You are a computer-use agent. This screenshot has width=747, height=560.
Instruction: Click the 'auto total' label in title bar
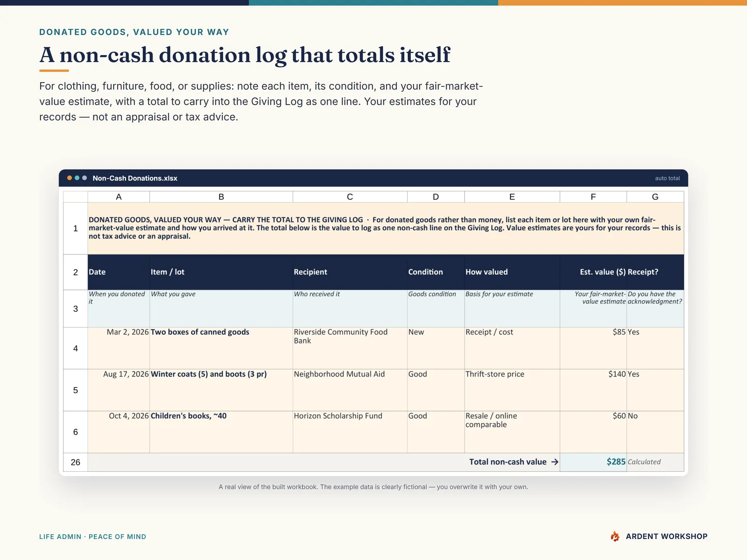pyautogui.click(x=667, y=178)
